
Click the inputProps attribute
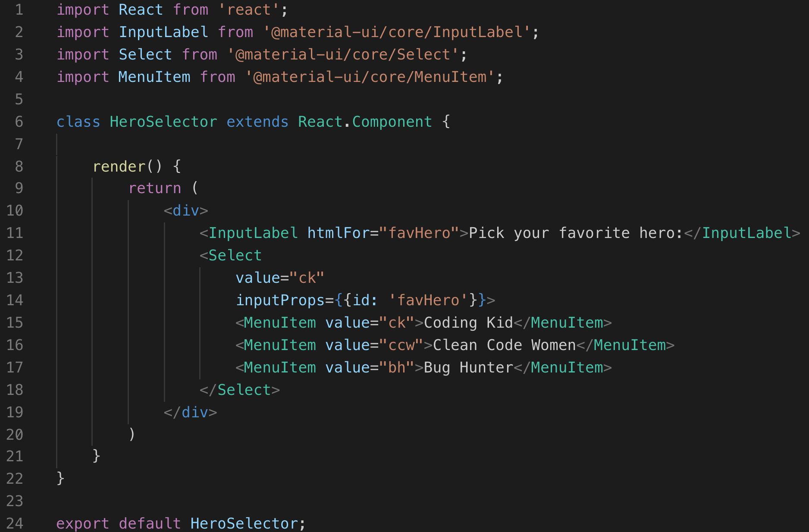(280, 300)
